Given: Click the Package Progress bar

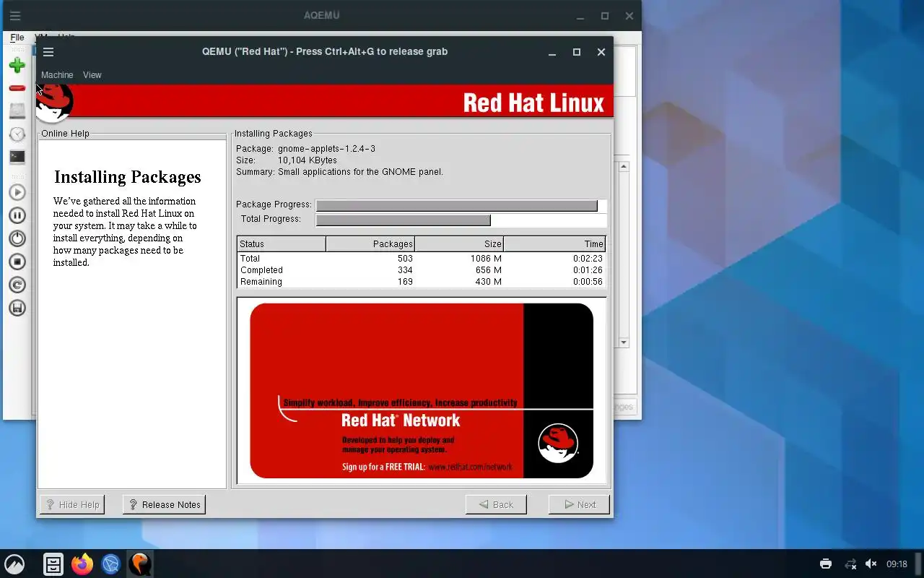Looking at the screenshot, I should point(461,205).
